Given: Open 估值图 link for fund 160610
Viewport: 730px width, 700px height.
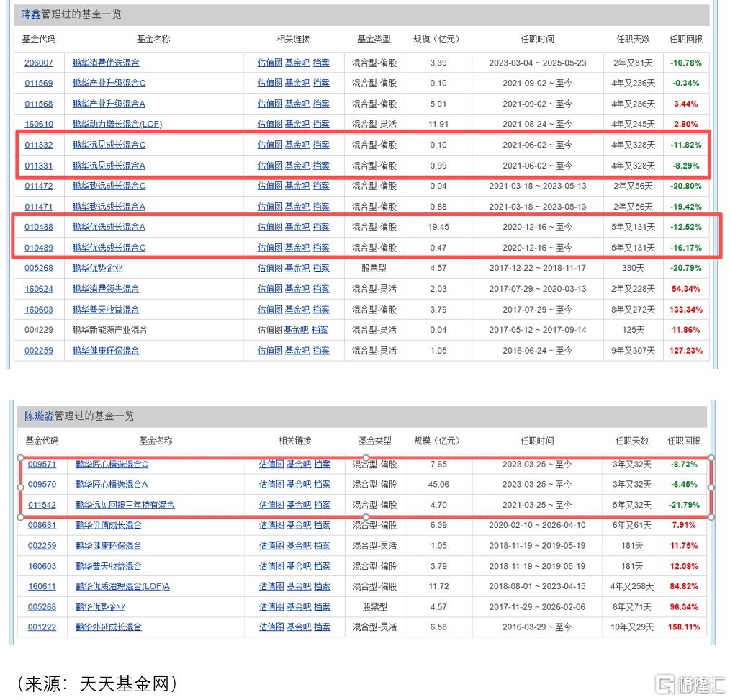Looking at the screenshot, I should 270,125.
